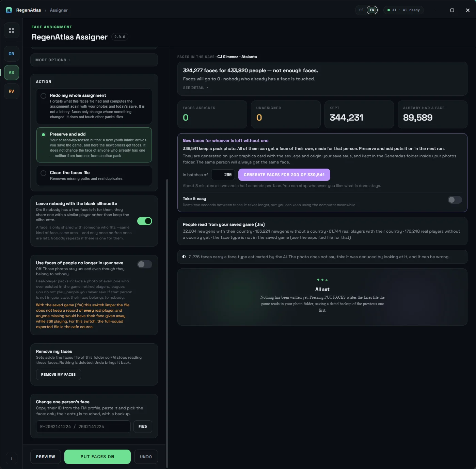Screen dimensions: 476x469
Task: Toggle Leave nobody with blank silhouette switch
Action: tap(145, 221)
